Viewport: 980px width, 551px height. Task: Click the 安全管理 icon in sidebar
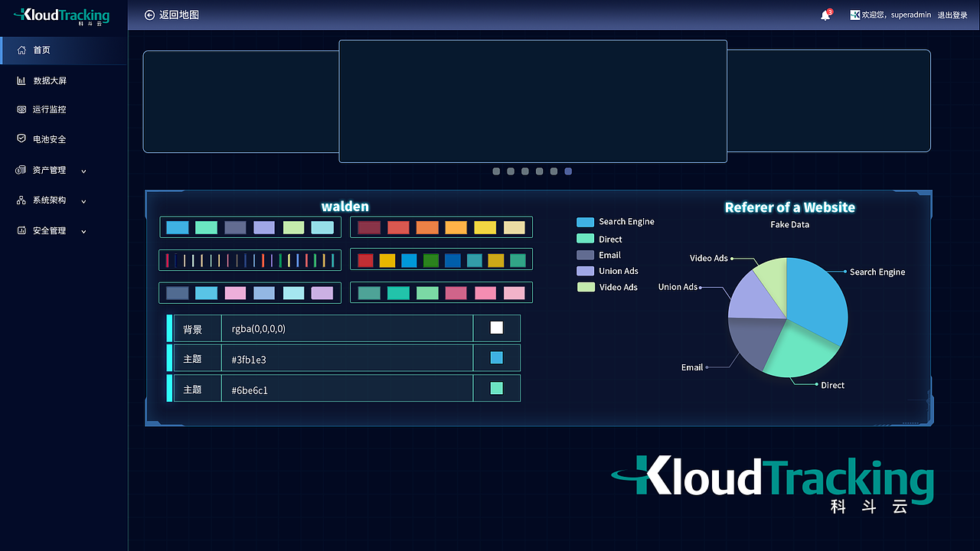[x=21, y=230]
